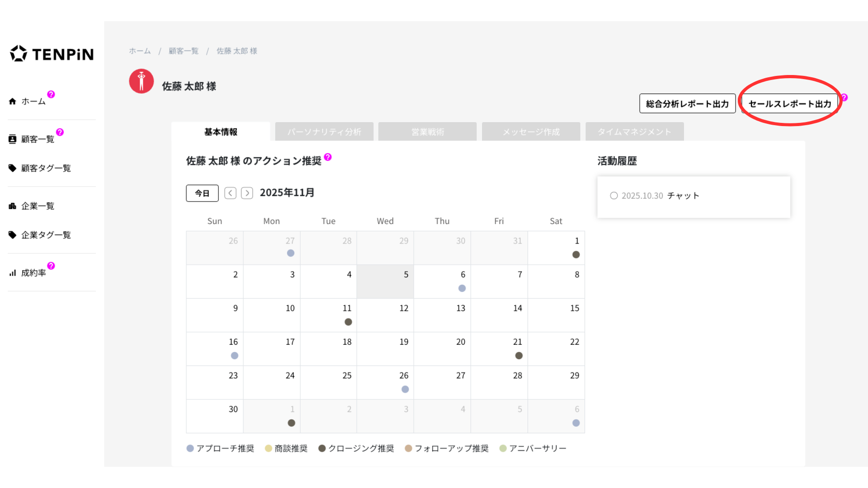Click the TENPiN logo

52,54
